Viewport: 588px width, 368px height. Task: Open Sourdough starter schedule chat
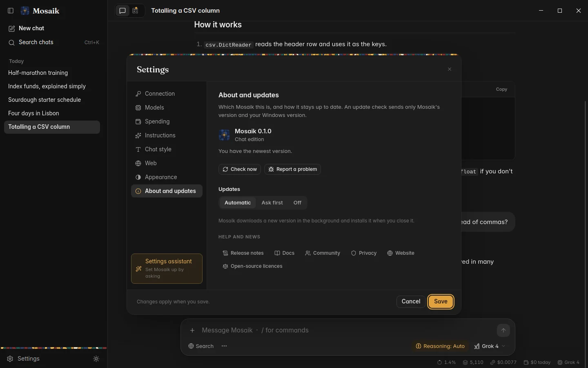point(52,100)
